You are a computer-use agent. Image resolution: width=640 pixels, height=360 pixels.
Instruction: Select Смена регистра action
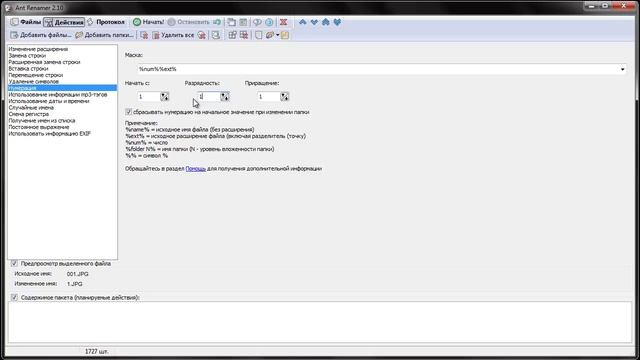point(29,114)
